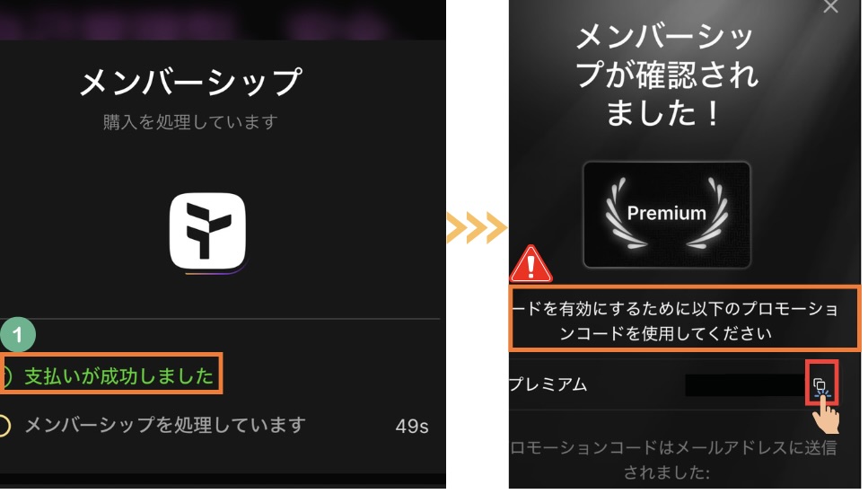Select the Premium laurel badge card
Screen dimensions: 868x494
click(667, 215)
